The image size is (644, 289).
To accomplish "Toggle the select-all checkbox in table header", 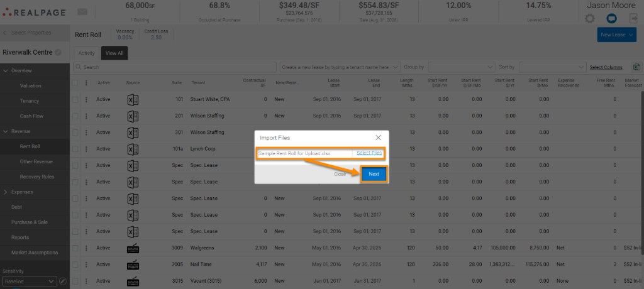I will [x=75, y=82].
